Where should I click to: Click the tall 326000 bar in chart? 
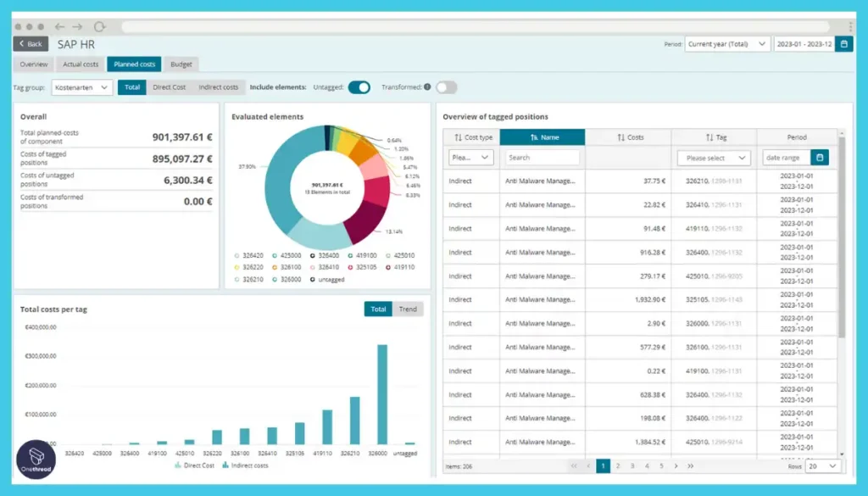pyautogui.click(x=382, y=394)
